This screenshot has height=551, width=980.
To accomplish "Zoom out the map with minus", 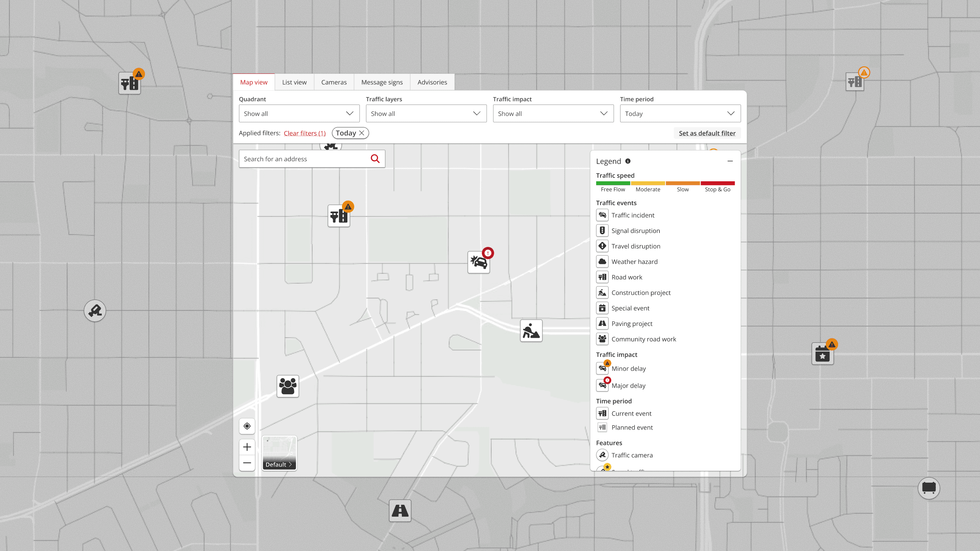I will 247,463.
